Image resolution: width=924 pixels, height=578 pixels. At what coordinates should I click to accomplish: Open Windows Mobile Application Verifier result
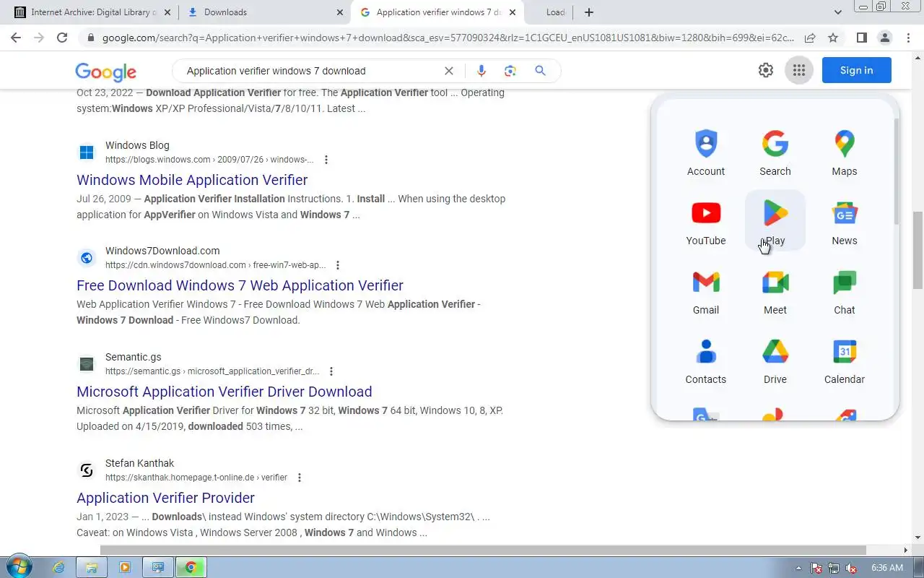192,180
